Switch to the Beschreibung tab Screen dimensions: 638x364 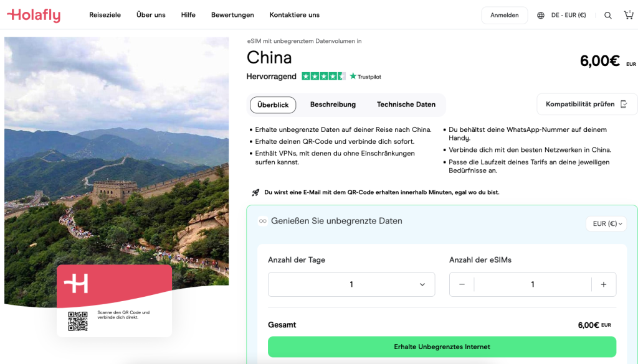(x=333, y=105)
